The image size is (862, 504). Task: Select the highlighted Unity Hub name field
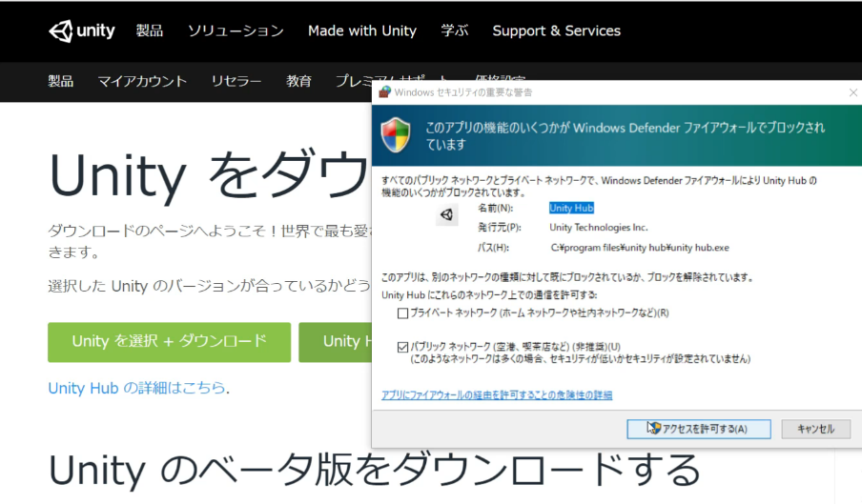coord(572,208)
